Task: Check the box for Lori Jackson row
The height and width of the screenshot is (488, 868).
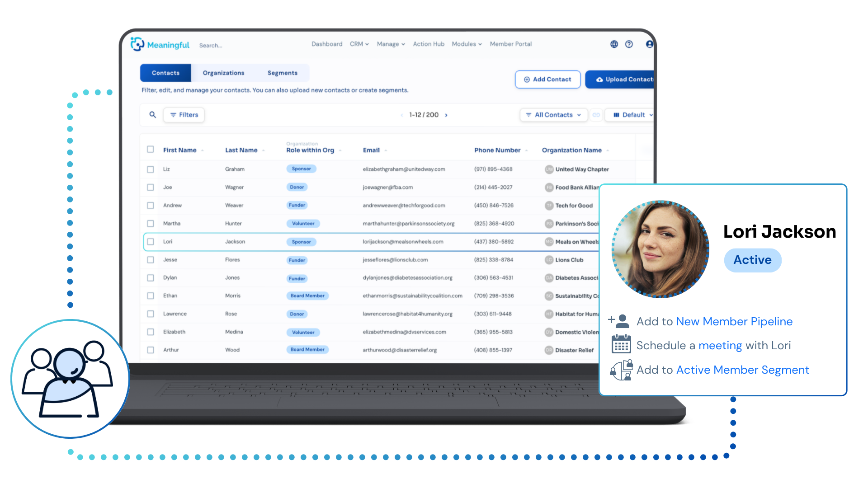Action: point(151,242)
